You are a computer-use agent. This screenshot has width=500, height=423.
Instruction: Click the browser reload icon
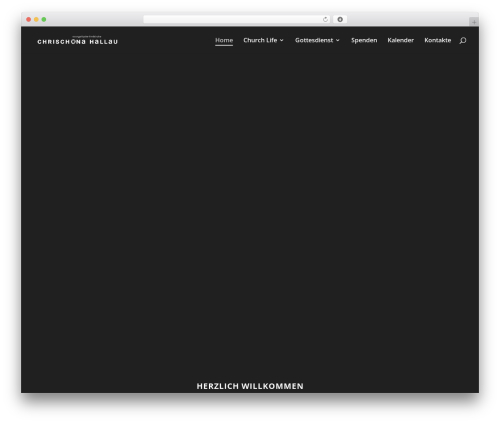(325, 20)
